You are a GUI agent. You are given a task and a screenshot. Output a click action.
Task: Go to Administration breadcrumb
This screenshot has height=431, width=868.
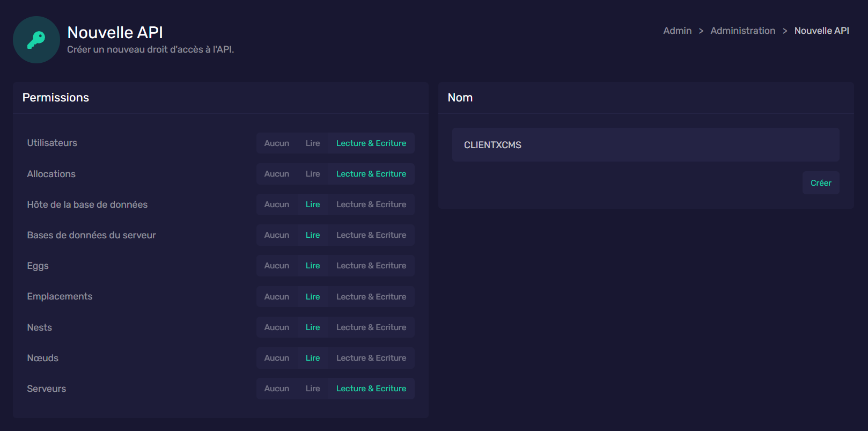pyautogui.click(x=742, y=31)
